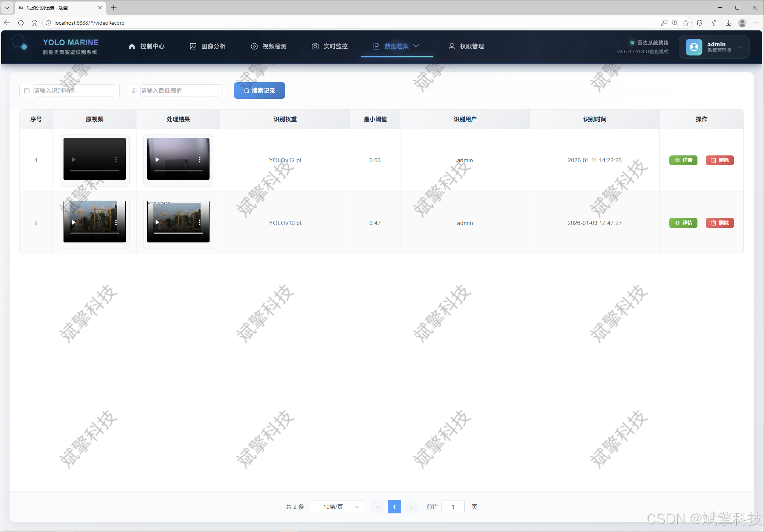Image resolution: width=764 pixels, height=532 pixels.
Task: Delete the YOLOv10.pt record
Action: click(x=720, y=223)
